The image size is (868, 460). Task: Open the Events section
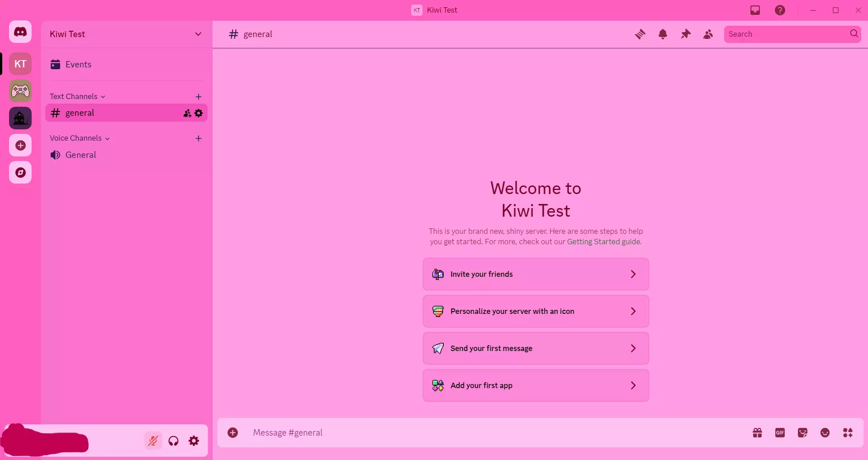(126, 64)
